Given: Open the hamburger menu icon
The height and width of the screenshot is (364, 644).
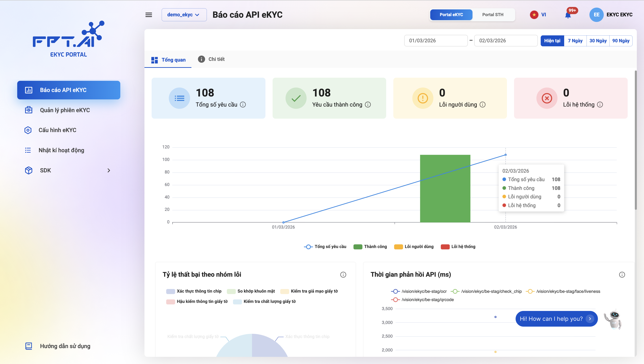Looking at the screenshot, I should (149, 15).
